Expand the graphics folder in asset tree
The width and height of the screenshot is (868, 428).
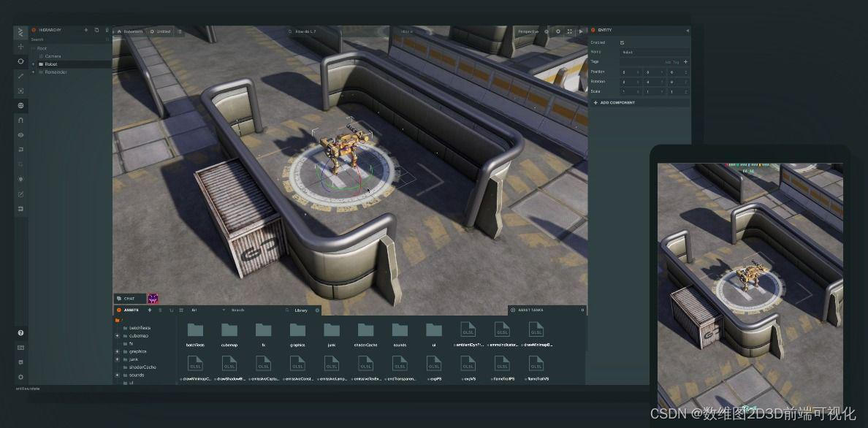(118, 351)
